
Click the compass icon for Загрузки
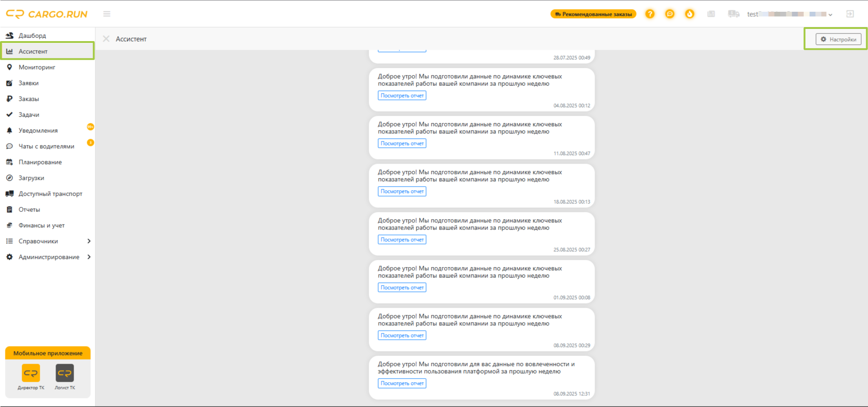(x=9, y=178)
